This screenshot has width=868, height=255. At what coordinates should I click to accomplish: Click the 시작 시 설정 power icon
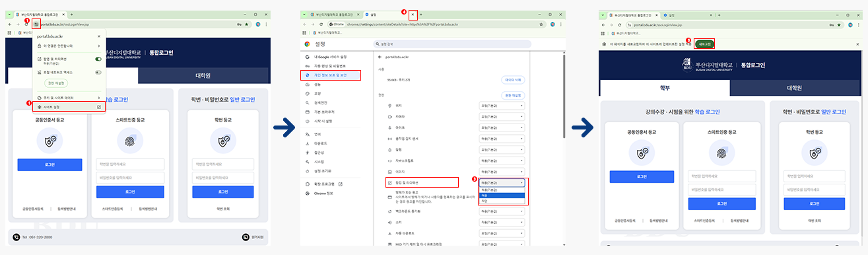coord(308,121)
